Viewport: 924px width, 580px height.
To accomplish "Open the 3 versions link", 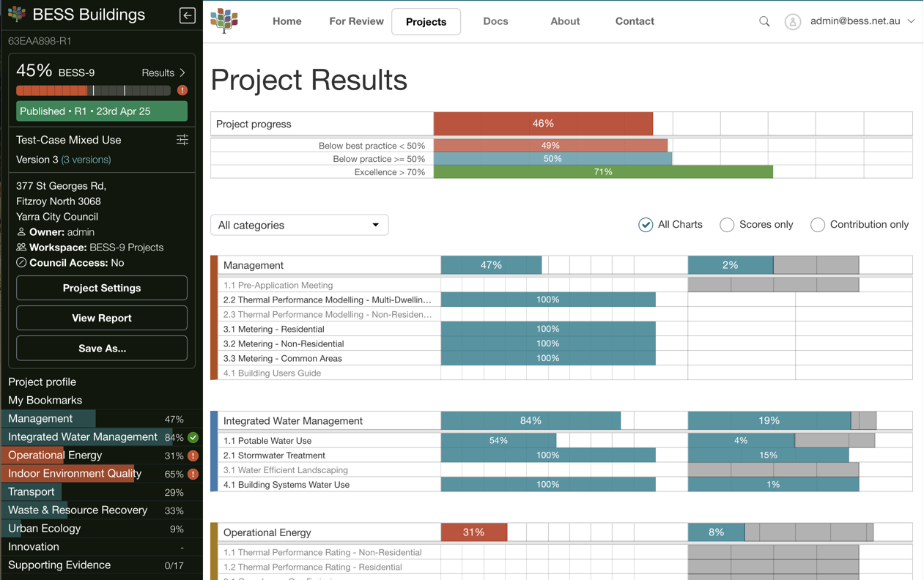I will click(x=86, y=160).
